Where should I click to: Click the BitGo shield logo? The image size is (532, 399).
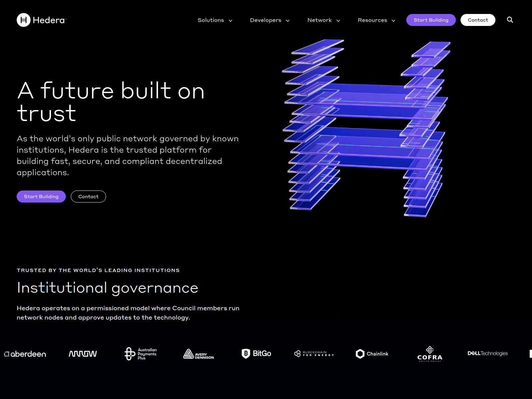pos(256,353)
